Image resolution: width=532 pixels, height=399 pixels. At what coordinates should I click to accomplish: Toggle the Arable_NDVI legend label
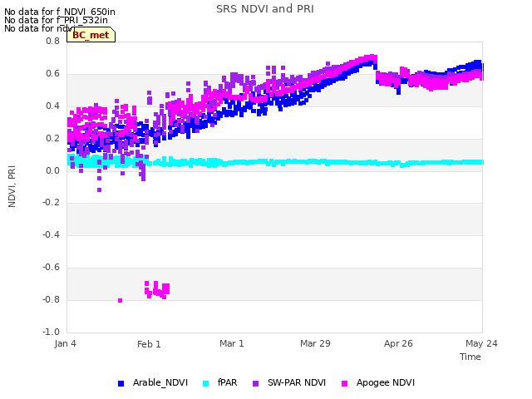click(x=160, y=382)
